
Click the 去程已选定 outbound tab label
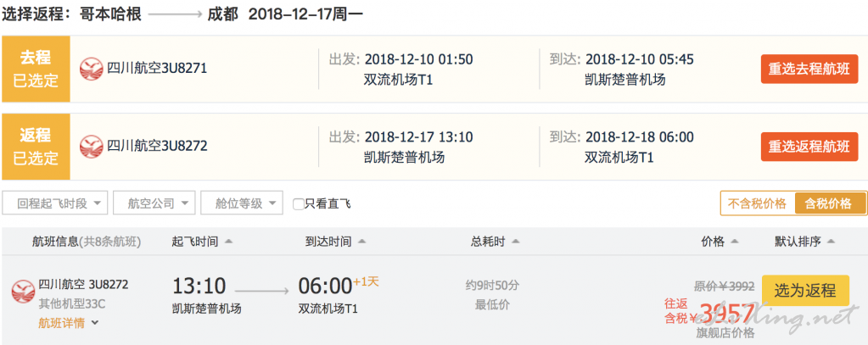36,70
